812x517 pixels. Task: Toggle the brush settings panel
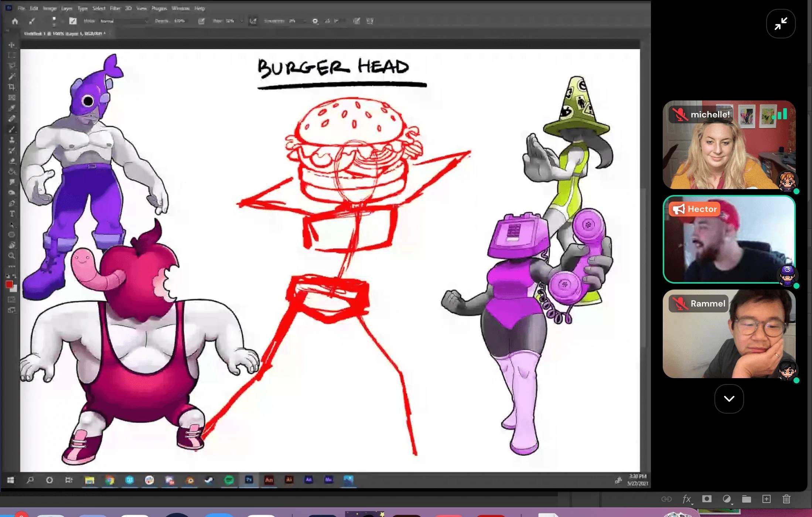[x=73, y=21]
